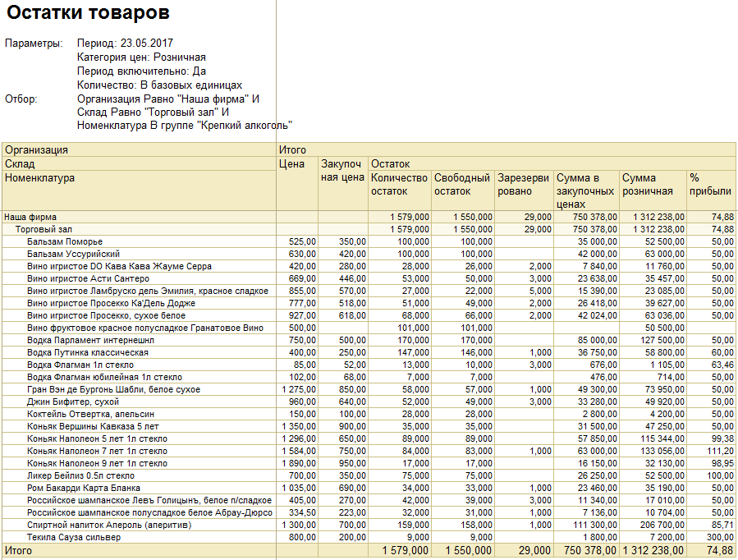
Task: Select profit 111,20 of Коньяк Наполеон 7 лет
Action: (x=720, y=451)
